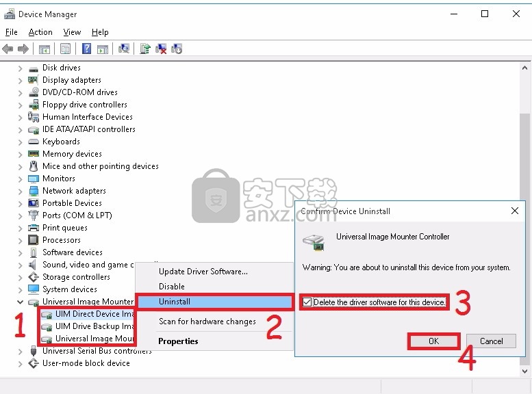Open the Action menu
Viewport: 532px width, 394px height.
pyautogui.click(x=40, y=32)
